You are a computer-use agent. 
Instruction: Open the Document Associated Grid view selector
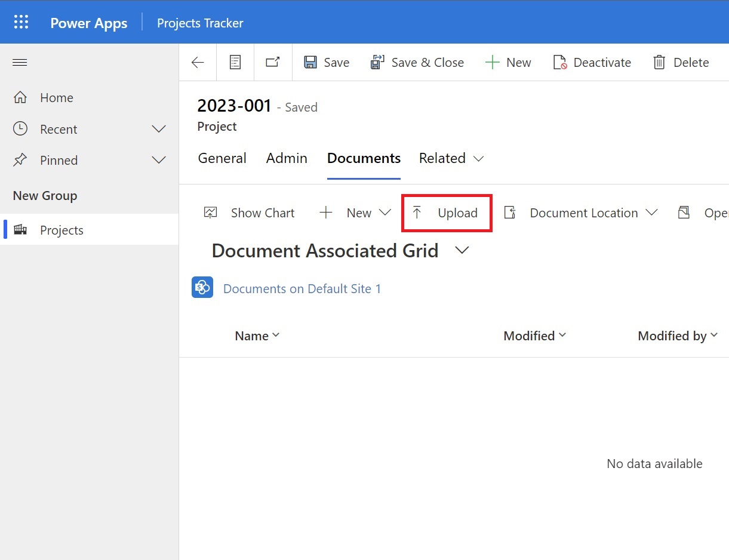pyautogui.click(x=462, y=251)
